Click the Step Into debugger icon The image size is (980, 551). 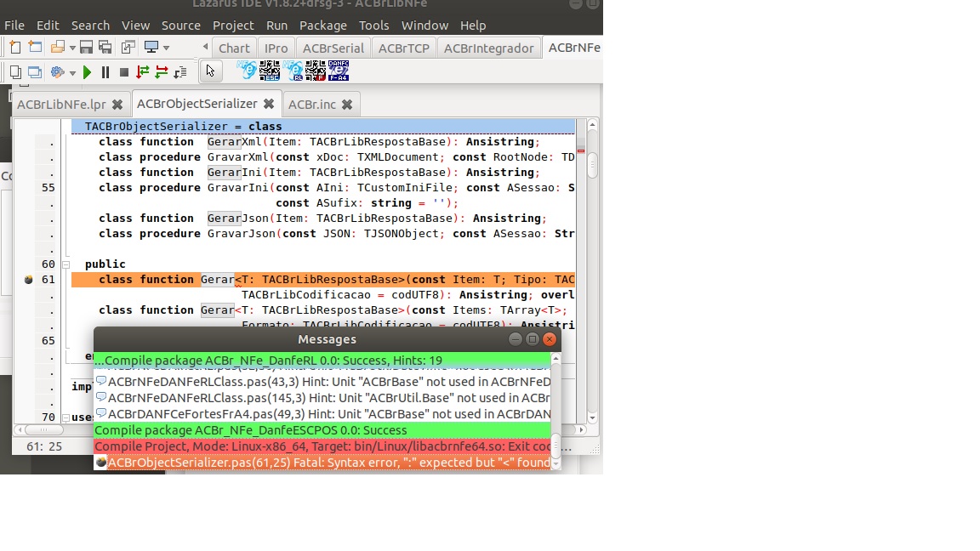[x=143, y=72]
